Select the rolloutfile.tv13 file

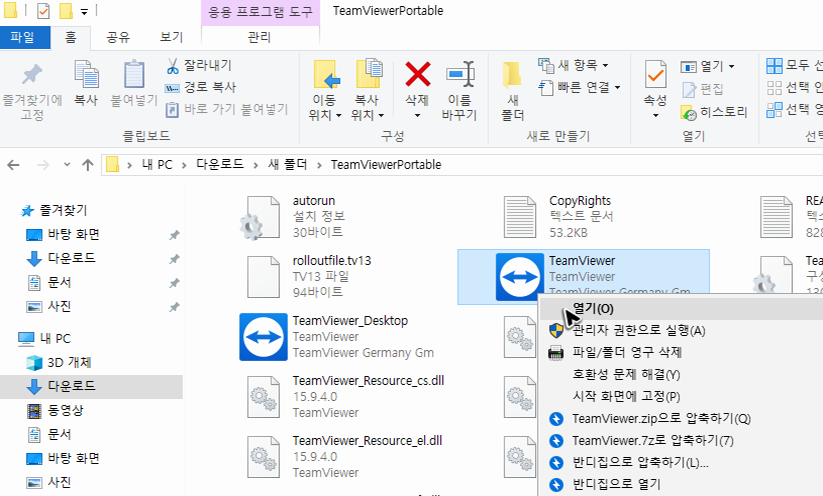click(310, 276)
